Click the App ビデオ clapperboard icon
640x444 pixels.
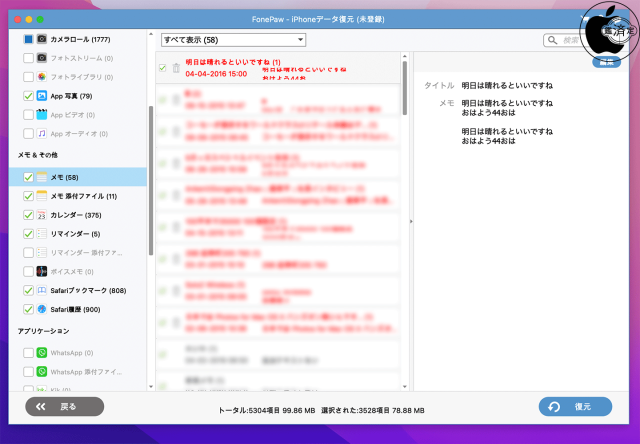tap(42, 115)
